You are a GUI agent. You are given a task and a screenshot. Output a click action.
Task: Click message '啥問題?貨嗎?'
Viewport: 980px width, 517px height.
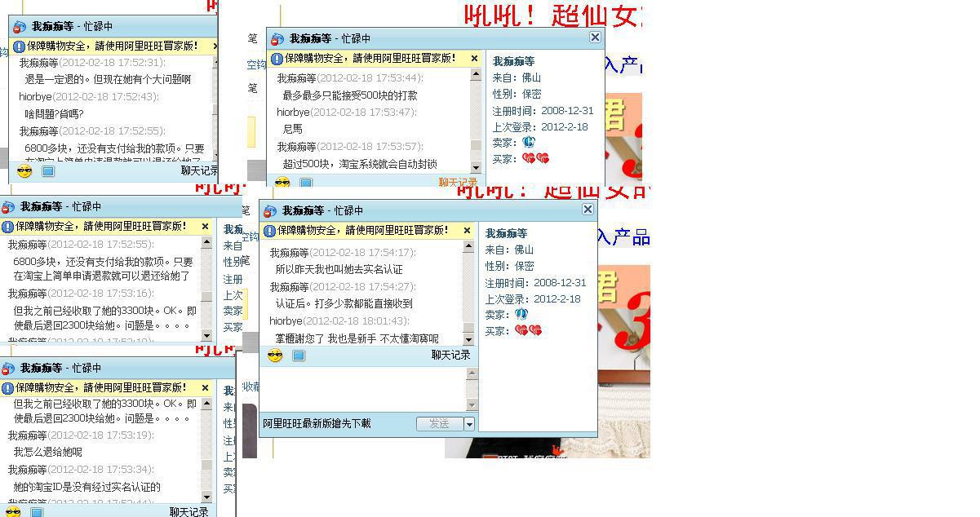(x=54, y=113)
